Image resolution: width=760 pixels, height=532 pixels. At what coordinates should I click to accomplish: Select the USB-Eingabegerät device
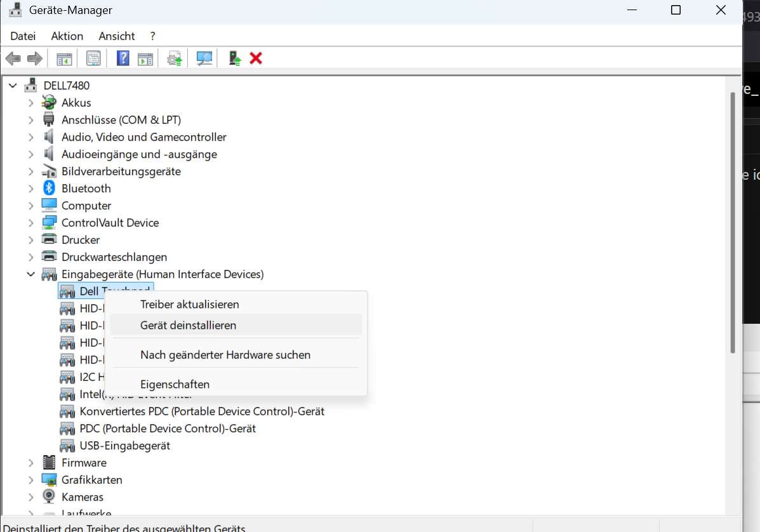(x=124, y=445)
